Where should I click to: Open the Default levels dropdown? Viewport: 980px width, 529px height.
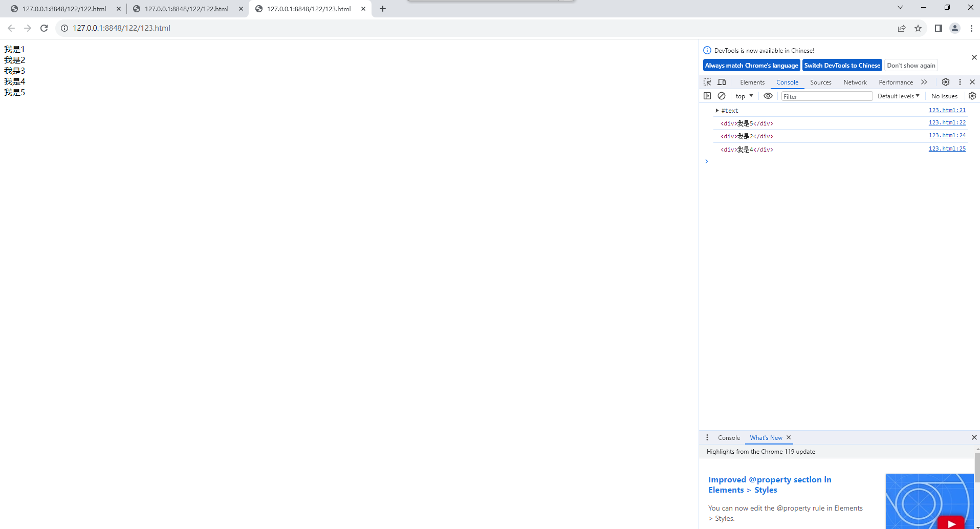[x=898, y=96]
